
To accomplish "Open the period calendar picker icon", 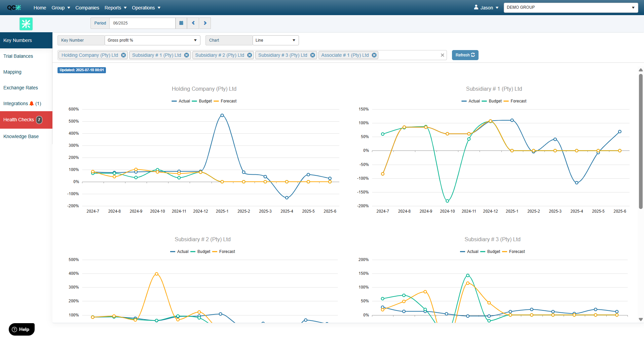I will click(181, 23).
